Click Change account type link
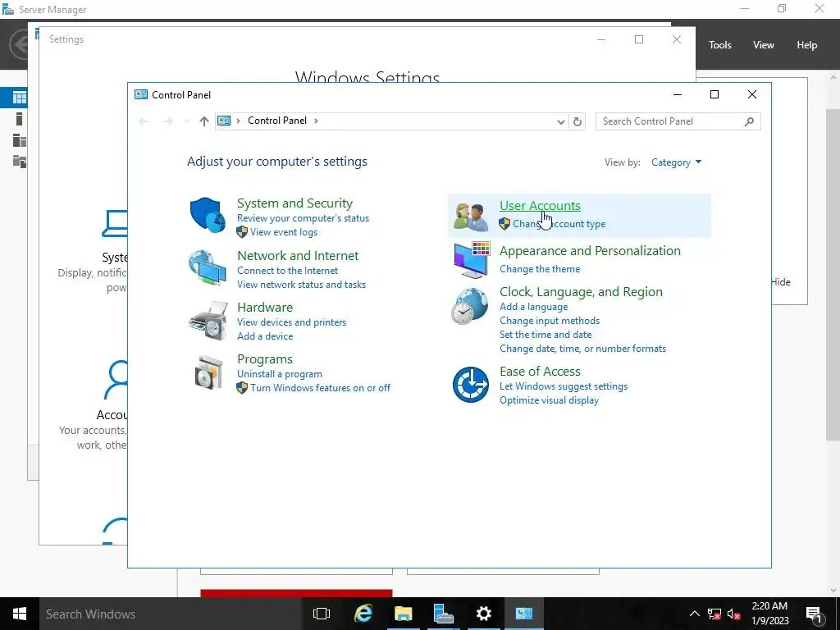 559,224
